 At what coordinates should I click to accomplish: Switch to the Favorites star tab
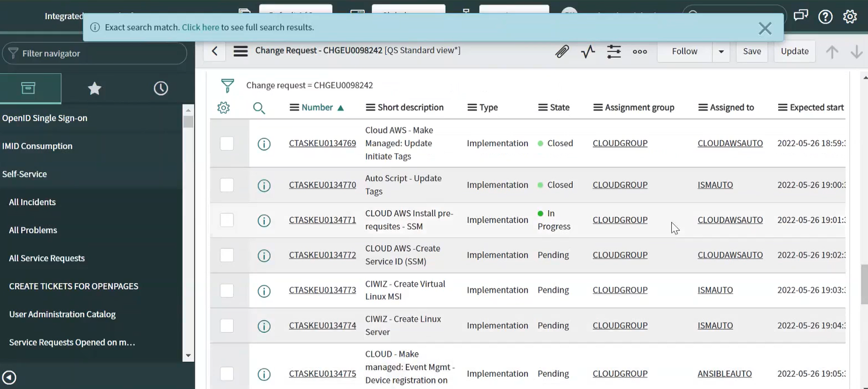tap(95, 88)
